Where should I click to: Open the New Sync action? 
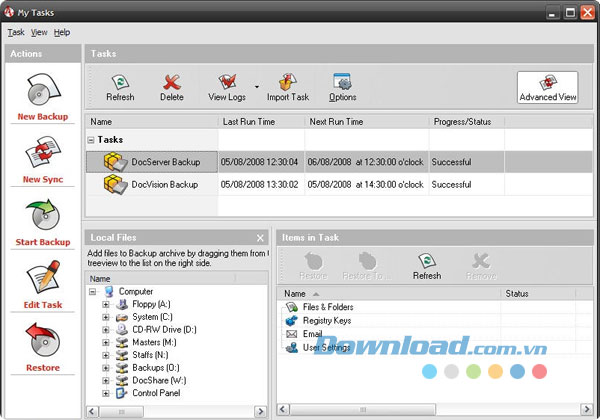pos(42,153)
